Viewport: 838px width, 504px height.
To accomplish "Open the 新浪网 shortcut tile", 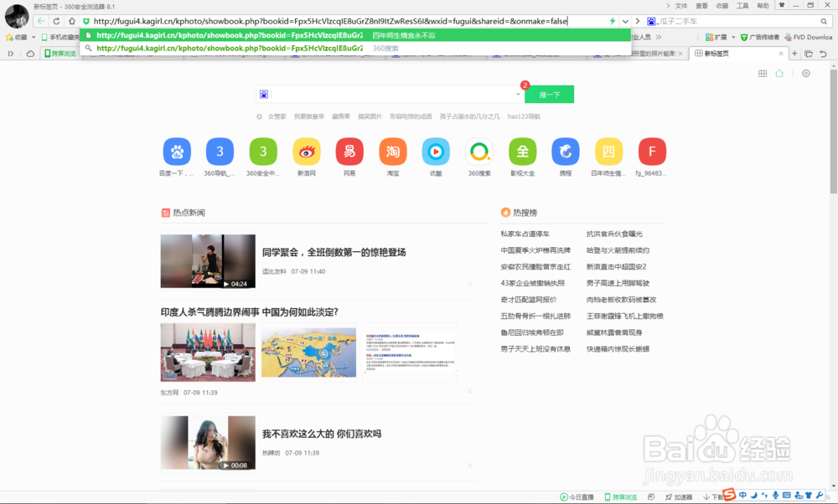I will click(306, 157).
